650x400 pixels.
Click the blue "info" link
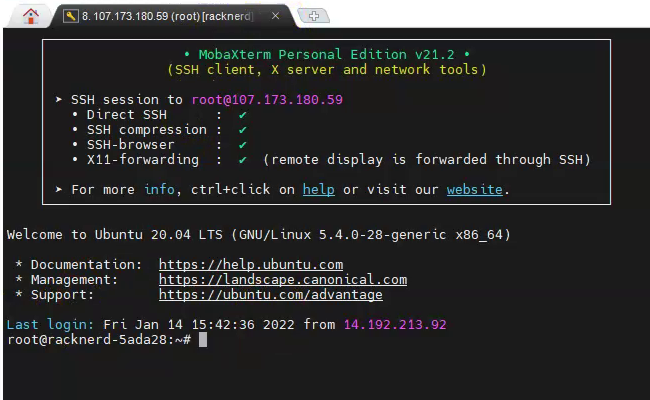[x=159, y=189]
